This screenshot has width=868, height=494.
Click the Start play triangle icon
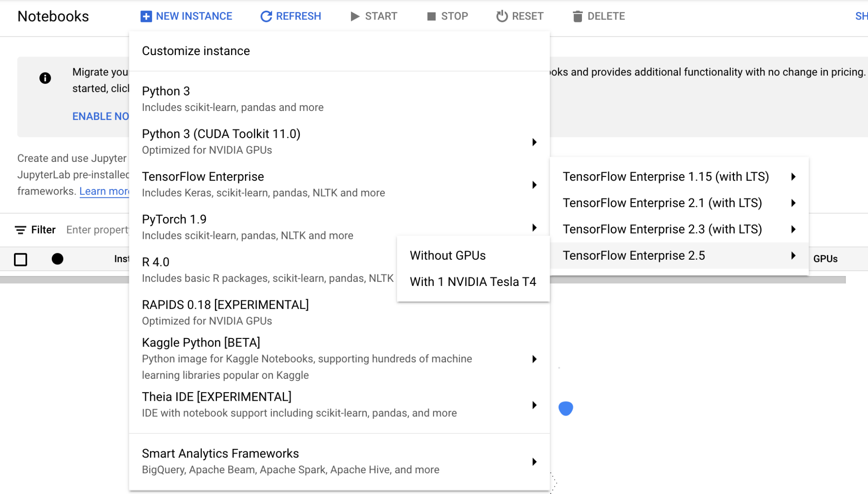tap(355, 17)
